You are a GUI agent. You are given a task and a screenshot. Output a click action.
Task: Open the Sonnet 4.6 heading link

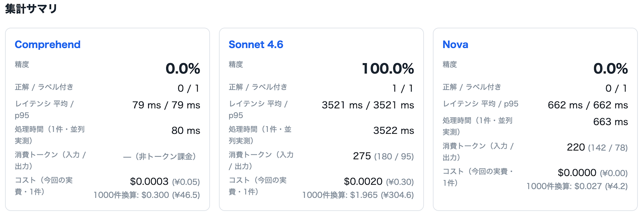256,44
